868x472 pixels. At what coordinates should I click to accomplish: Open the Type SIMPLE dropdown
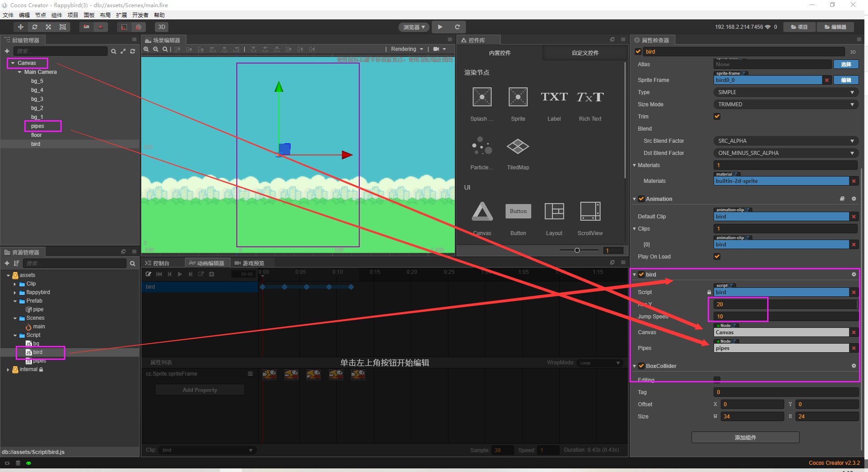point(786,92)
